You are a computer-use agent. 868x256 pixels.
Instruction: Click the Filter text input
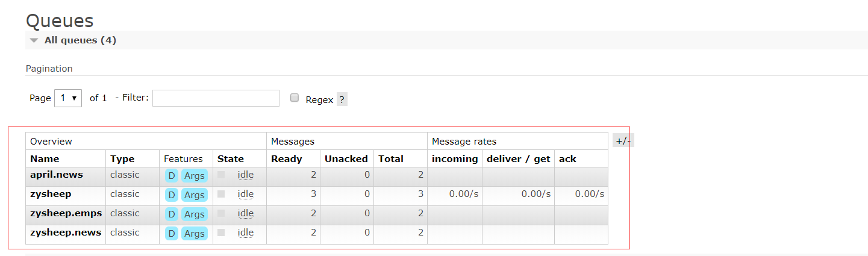point(216,98)
